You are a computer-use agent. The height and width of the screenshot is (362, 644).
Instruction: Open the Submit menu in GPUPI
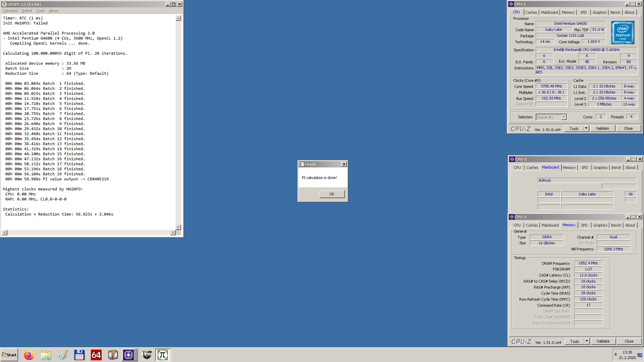tap(27, 11)
